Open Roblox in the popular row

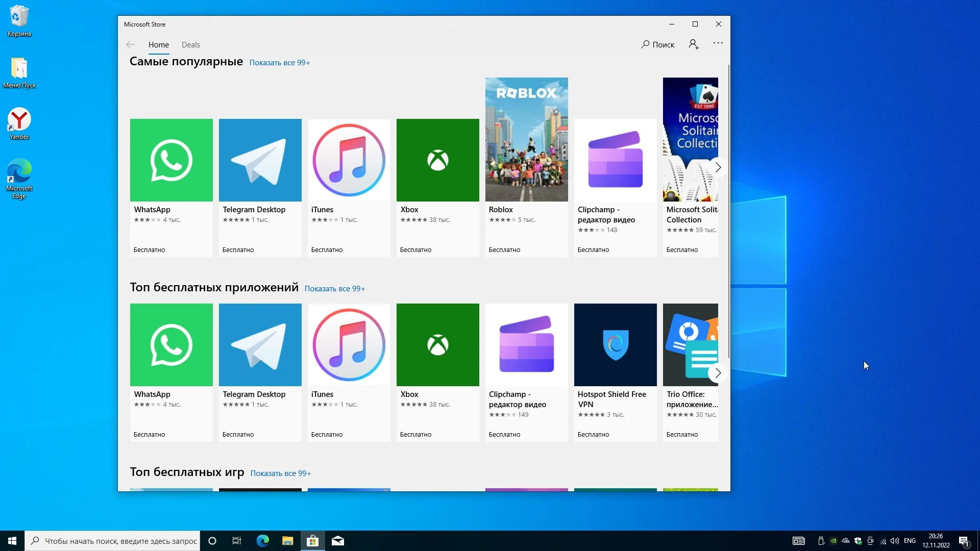tap(526, 153)
